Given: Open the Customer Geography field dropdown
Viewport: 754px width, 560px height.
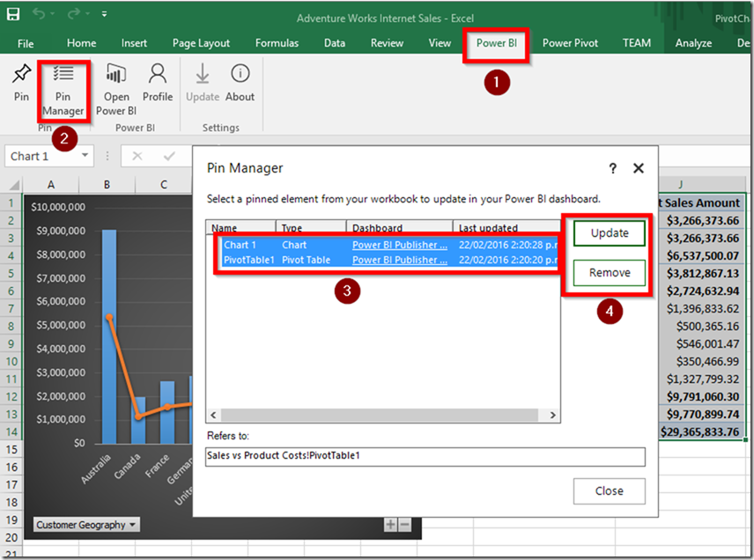Looking at the screenshot, I should point(86,525).
